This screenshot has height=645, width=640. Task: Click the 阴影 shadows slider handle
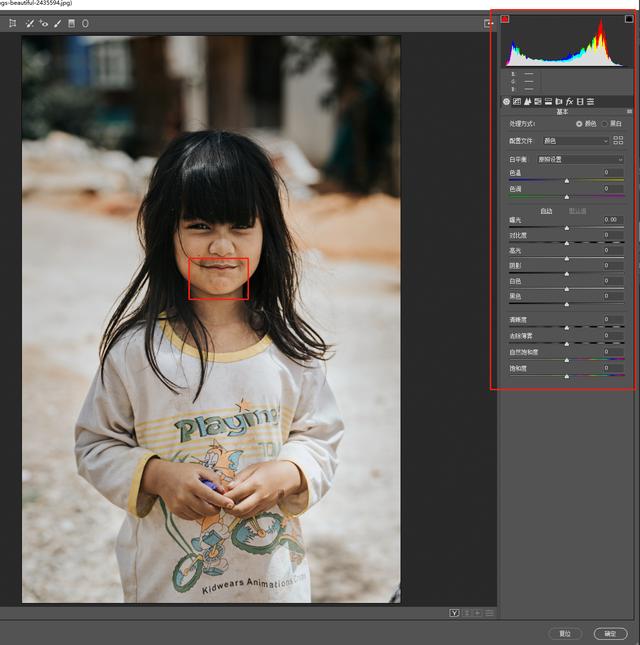coord(567,274)
